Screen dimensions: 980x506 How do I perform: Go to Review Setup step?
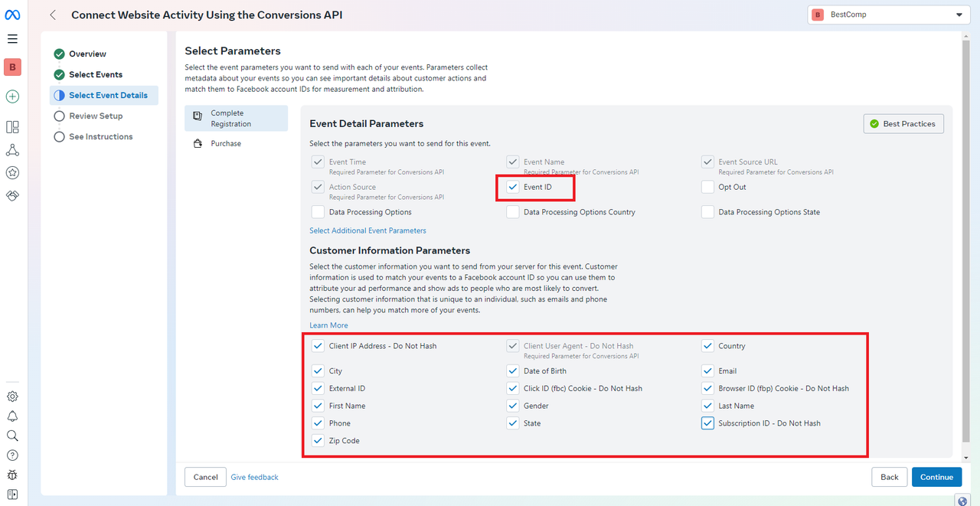point(96,116)
